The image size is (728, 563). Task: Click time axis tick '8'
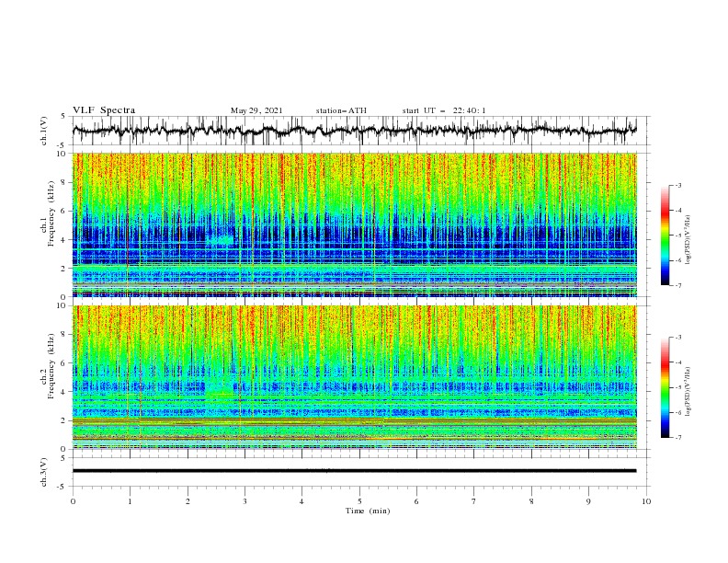point(531,501)
